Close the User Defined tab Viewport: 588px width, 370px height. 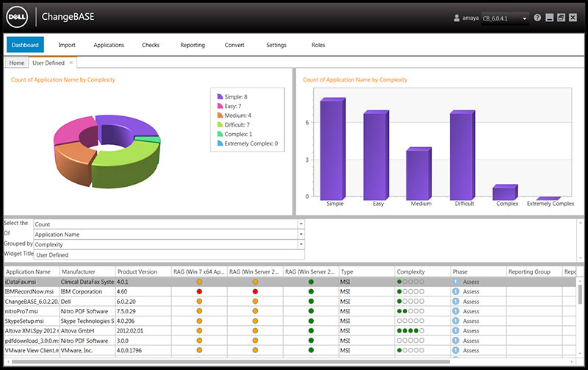[x=71, y=63]
